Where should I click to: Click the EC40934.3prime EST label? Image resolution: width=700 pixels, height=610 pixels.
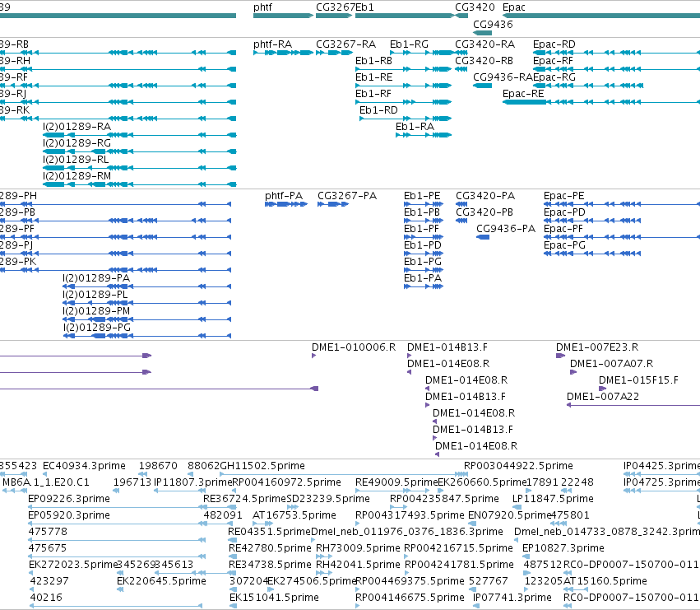[84, 466]
